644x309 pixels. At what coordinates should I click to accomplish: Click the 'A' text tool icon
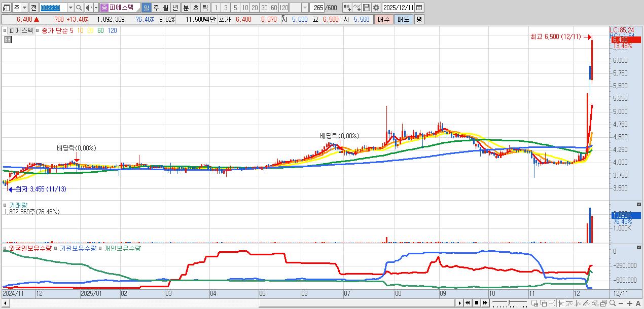638,303
